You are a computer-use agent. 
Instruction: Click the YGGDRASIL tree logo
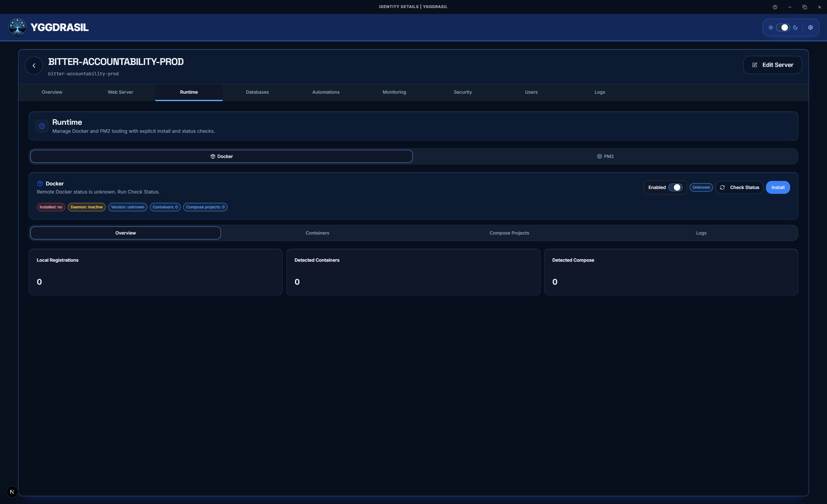coord(17,27)
